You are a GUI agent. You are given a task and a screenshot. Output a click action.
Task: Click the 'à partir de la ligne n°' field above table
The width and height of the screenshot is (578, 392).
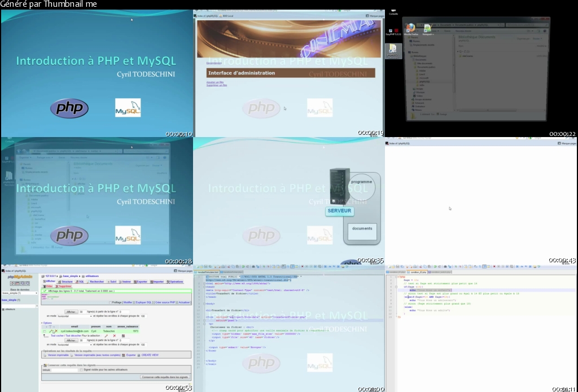click(x=124, y=312)
